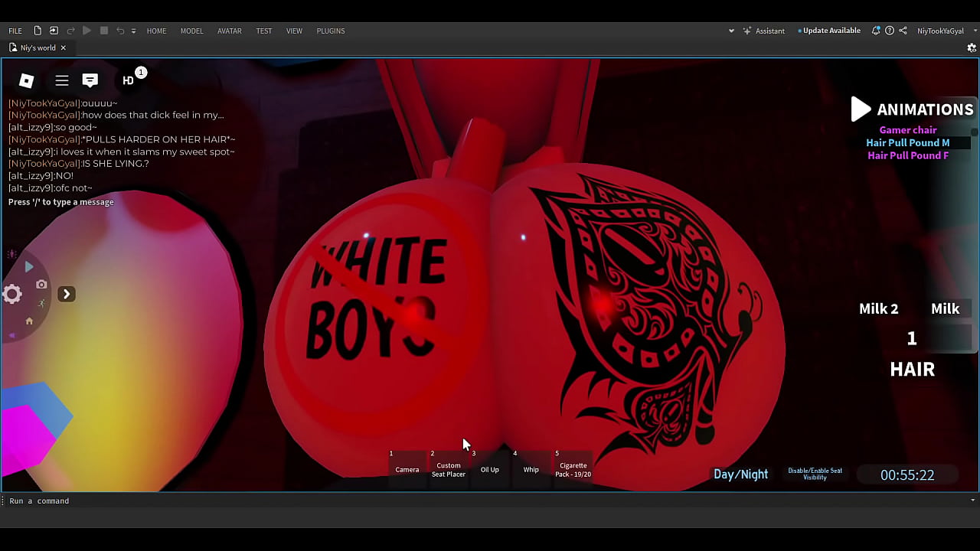
Task: Open the dropdown chevron left of Assistant
Action: click(731, 31)
